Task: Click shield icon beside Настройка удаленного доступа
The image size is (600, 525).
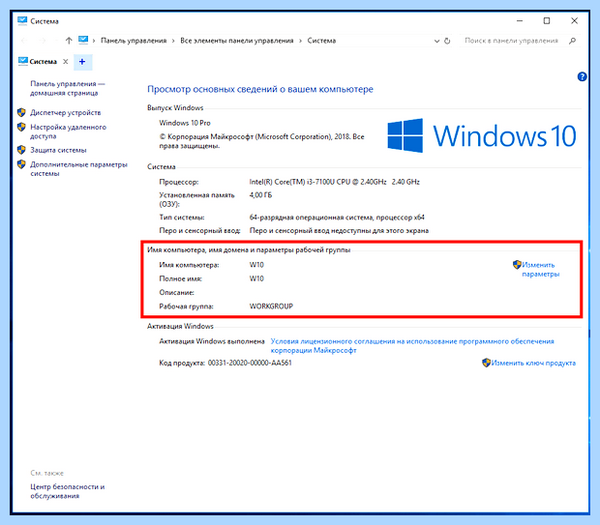Action: point(21,127)
